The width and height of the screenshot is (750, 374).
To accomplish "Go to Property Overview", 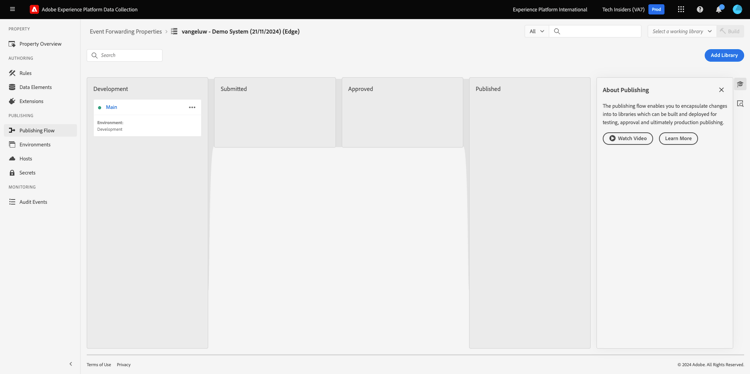I will coord(41,44).
